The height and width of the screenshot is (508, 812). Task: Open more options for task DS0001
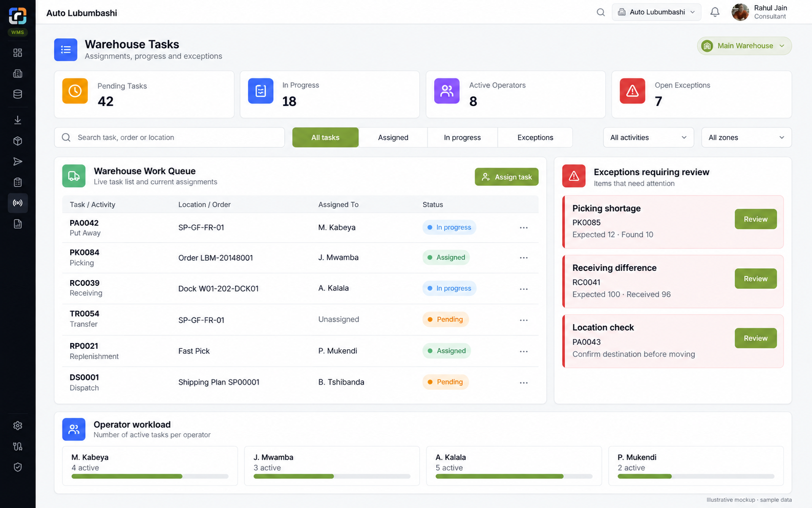pos(524,383)
